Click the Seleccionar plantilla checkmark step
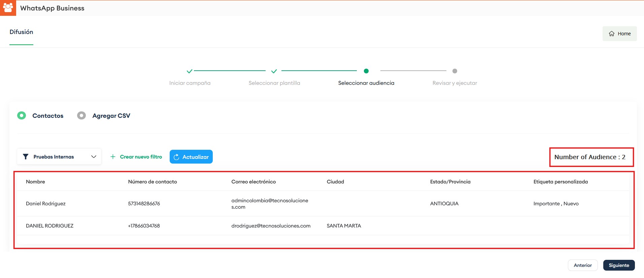This screenshot has width=644, height=278. pos(274,71)
